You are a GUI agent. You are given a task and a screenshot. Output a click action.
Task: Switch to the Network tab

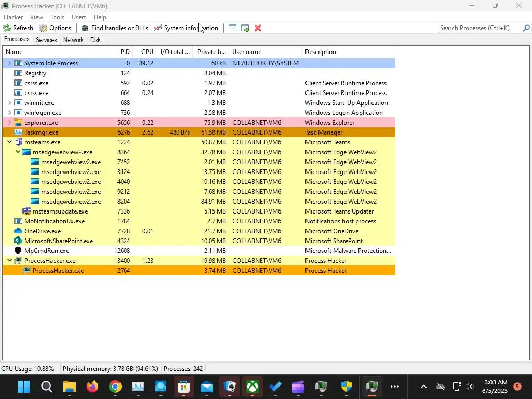[73, 40]
